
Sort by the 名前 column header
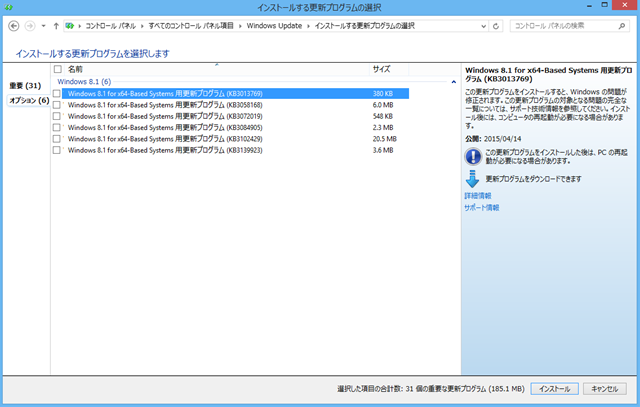pos(216,69)
